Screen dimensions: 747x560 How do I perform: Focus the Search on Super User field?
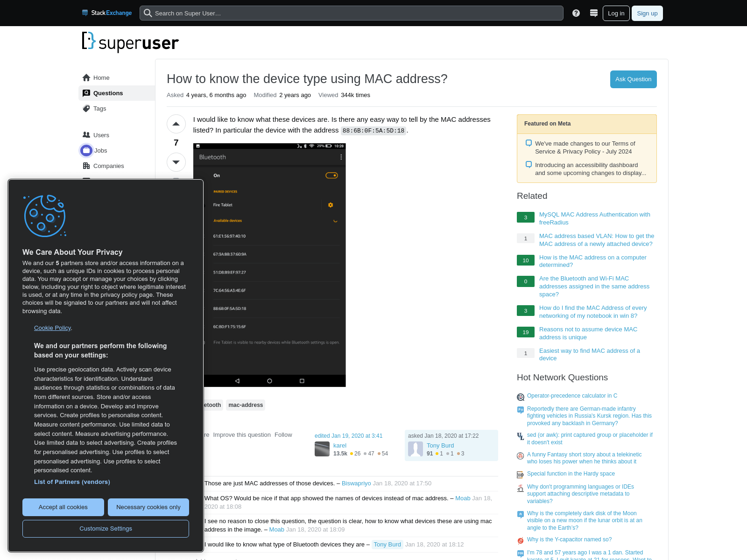click(352, 13)
